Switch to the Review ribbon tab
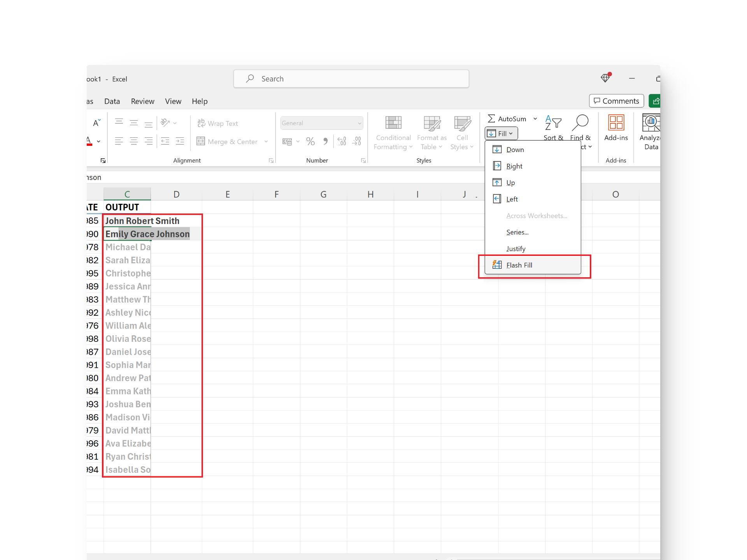Screen dimensions: 747x560 pos(142,101)
